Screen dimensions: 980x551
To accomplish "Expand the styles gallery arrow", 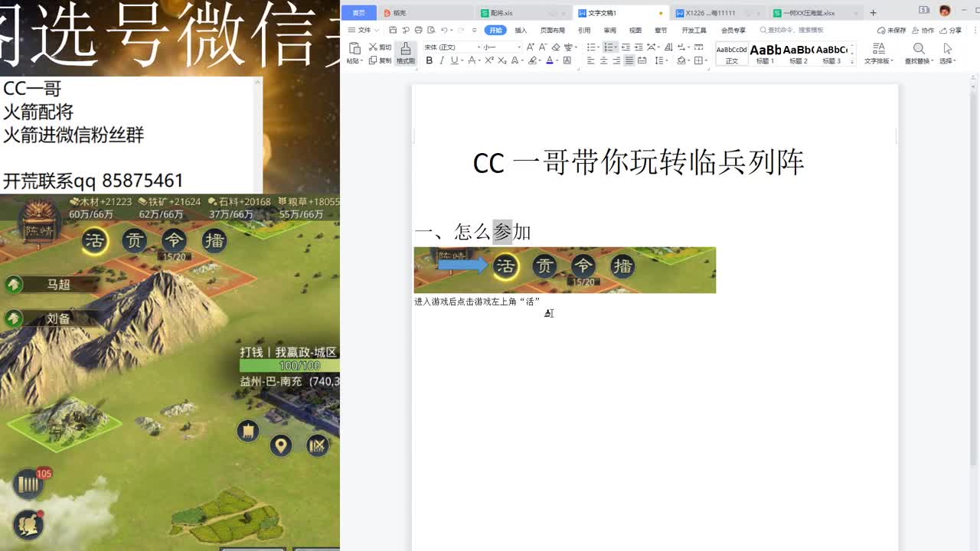I will pos(852,61).
